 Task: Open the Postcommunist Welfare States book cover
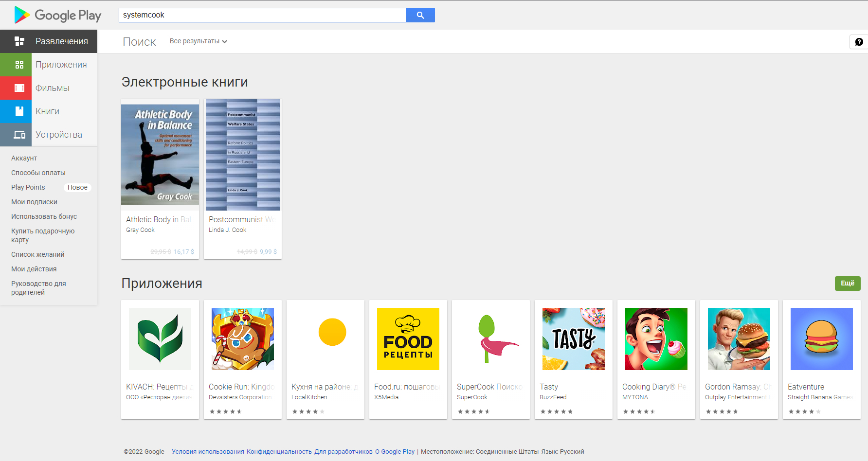click(x=243, y=155)
